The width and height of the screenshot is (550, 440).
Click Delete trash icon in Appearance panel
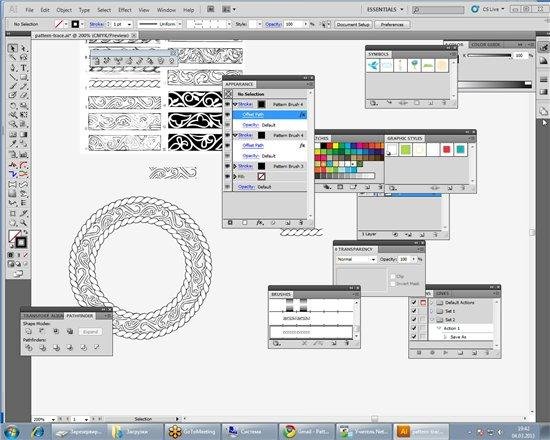point(301,223)
